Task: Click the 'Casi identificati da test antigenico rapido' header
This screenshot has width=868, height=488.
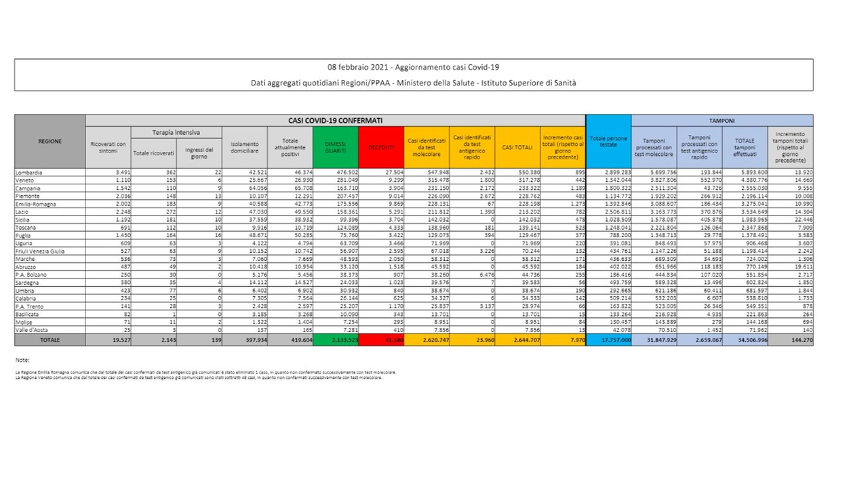Action: click(x=472, y=147)
